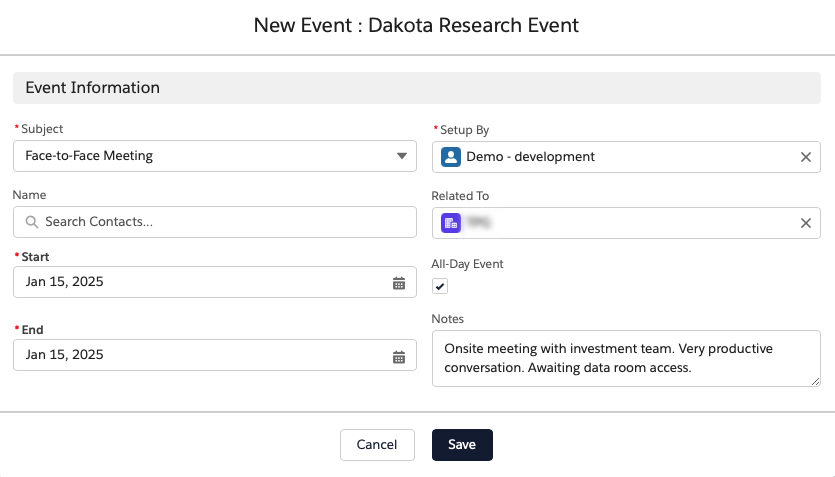Click the End date text Jan 15, 2025
This screenshot has height=477, width=835.
point(65,355)
